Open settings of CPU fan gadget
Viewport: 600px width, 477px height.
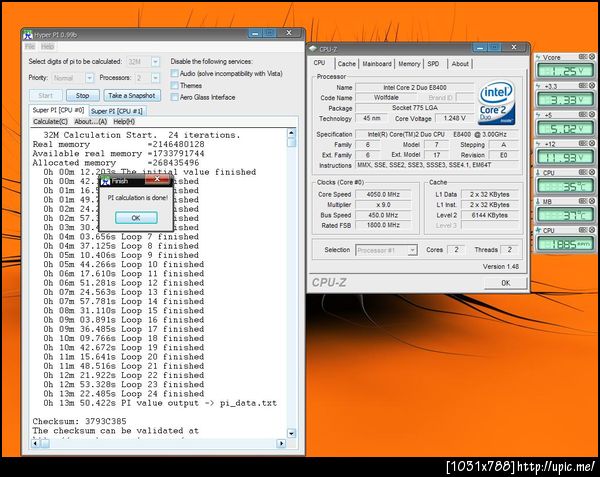point(583,230)
